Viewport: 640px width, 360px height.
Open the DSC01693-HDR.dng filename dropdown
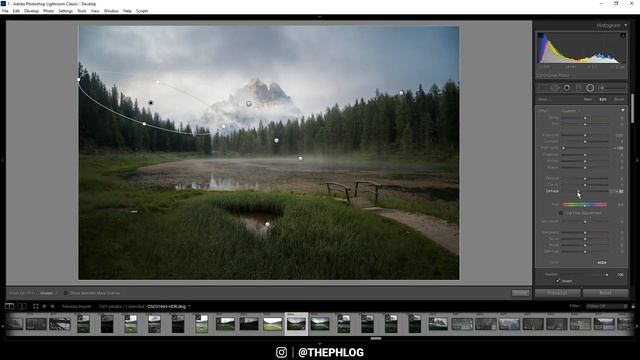169,306
